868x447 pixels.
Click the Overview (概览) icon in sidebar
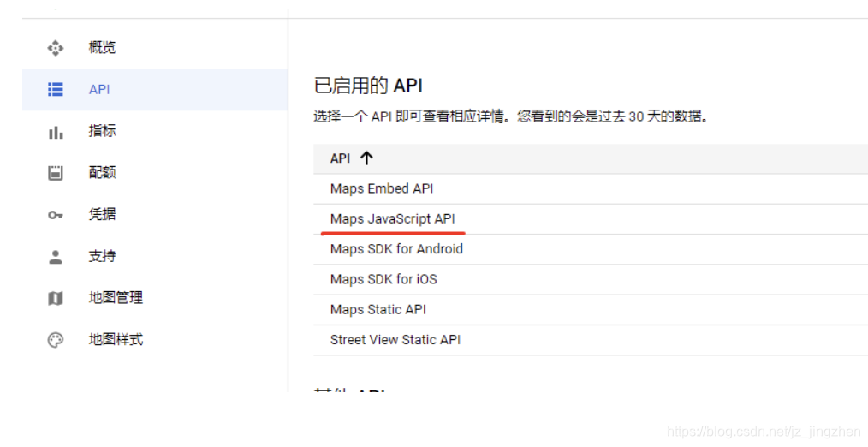pos(56,48)
